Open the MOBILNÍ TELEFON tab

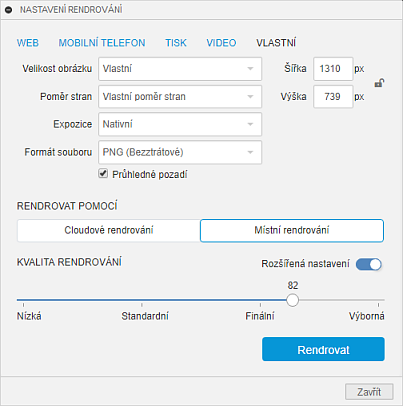[102, 43]
